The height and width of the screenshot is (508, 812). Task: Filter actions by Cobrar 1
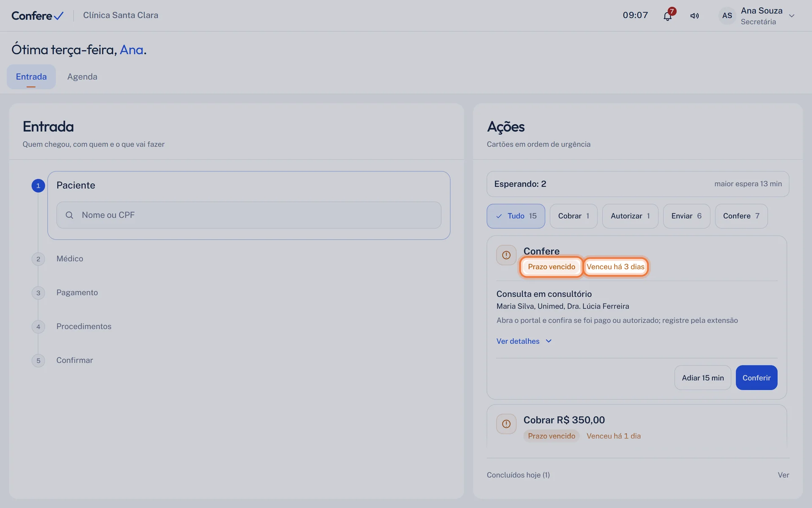[573, 216]
